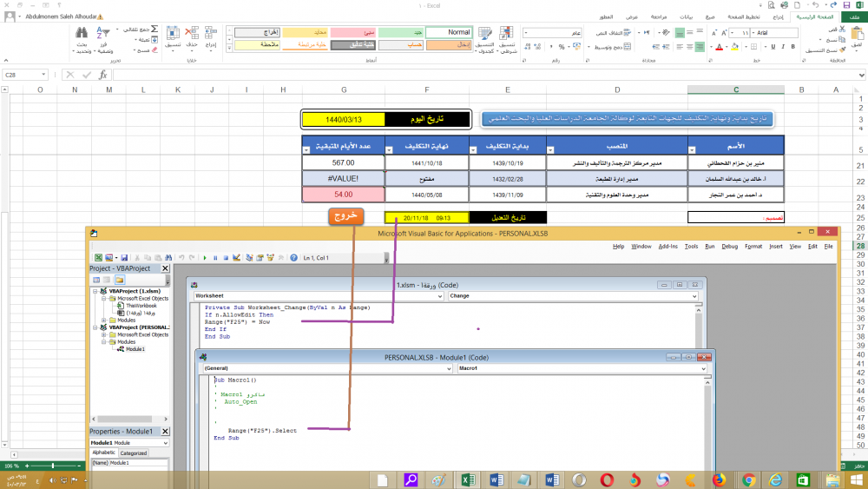Click yellow fill color bucket icon

click(x=734, y=47)
